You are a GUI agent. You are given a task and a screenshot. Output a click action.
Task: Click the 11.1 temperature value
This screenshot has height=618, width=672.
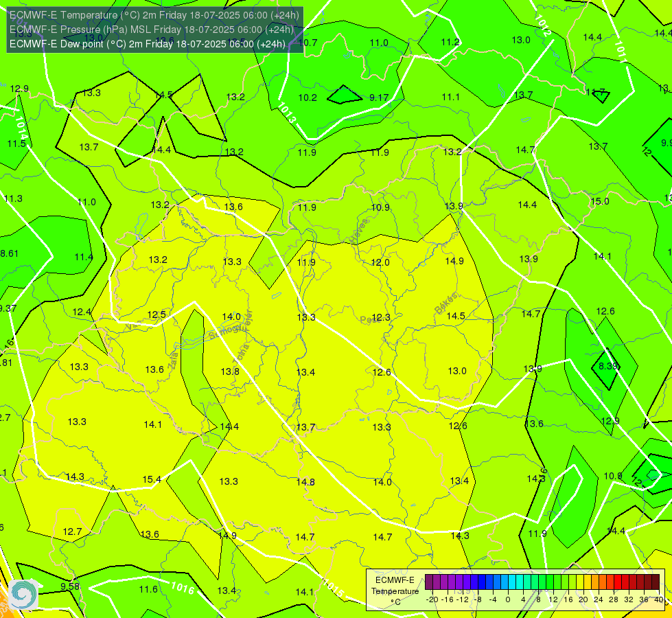[x=450, y=98]
